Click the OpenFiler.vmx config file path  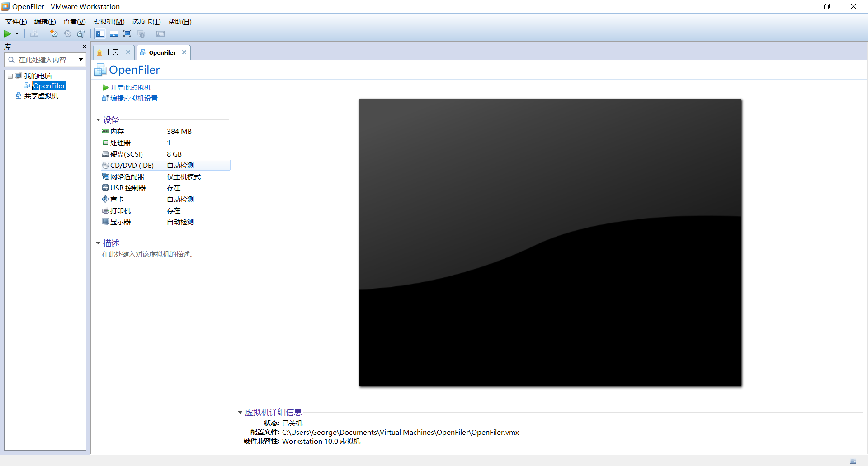401,432
